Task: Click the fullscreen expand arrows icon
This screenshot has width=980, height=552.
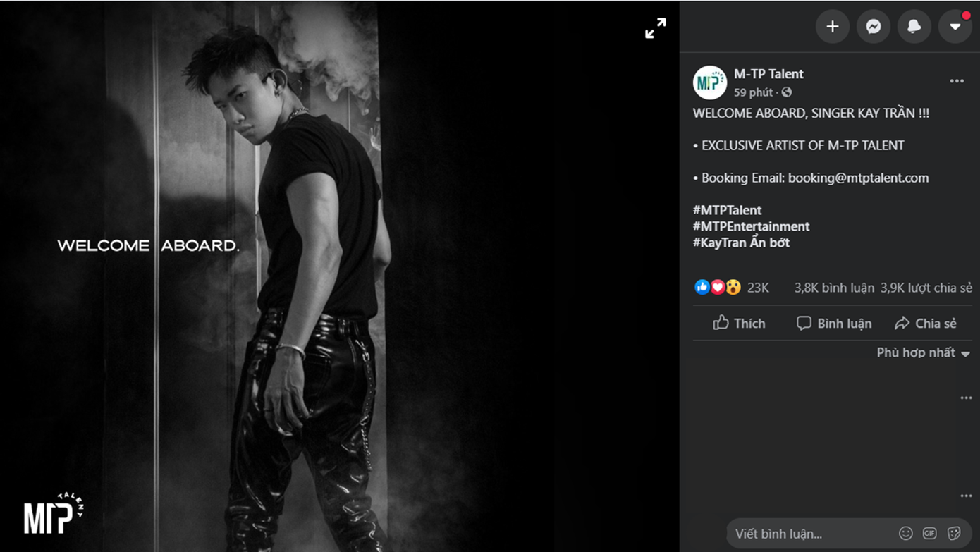Action: pyautogui.click(x=655, y=28)
